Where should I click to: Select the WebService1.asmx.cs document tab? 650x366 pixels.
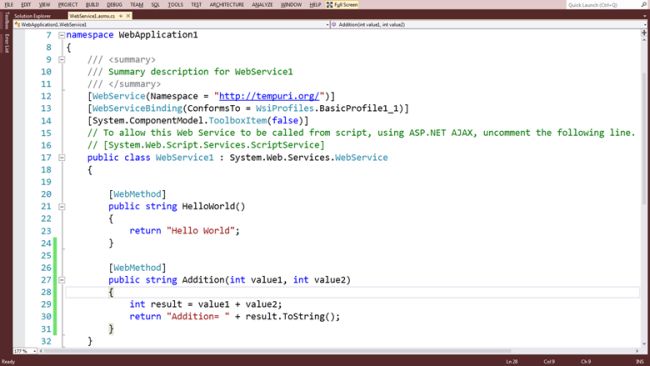(92, 16)
